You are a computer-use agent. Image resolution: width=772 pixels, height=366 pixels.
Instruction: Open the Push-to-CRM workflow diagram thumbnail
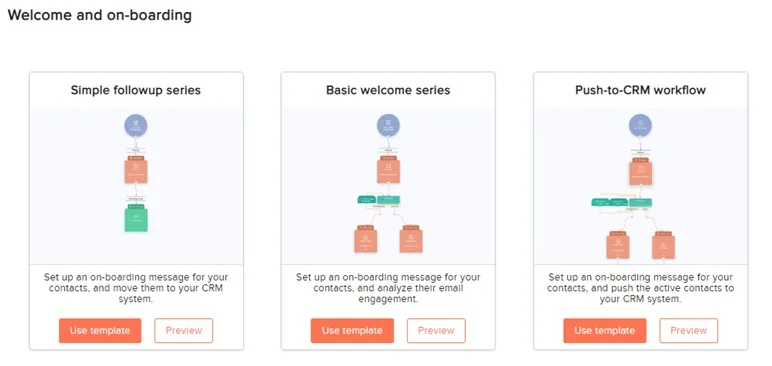[641, 186]
